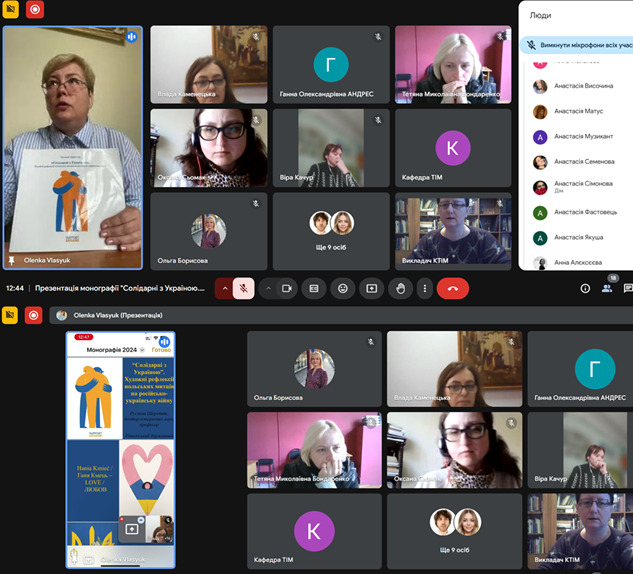
Task: Click Анастасія Височина's avatar photo
Action: point(540,86)
